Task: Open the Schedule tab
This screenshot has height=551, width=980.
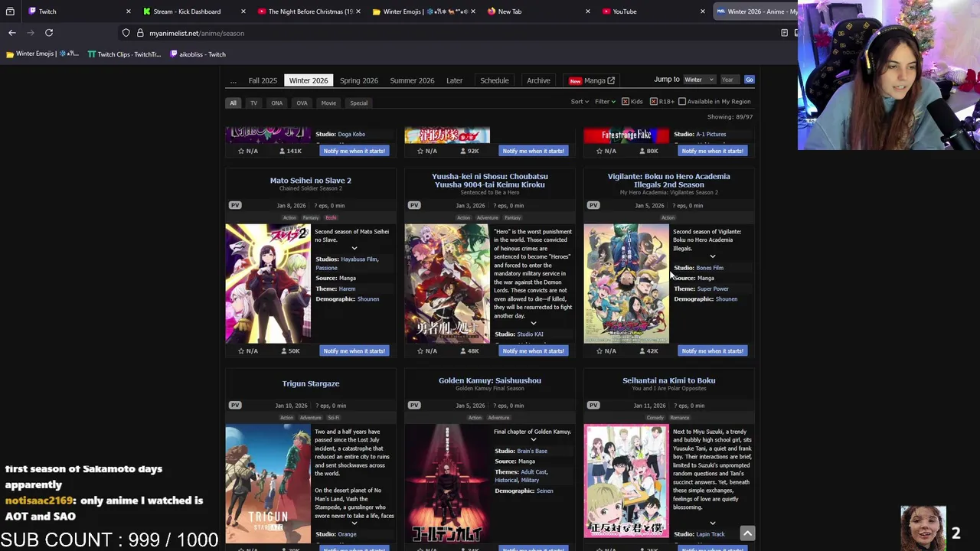Action: point(495,80)
